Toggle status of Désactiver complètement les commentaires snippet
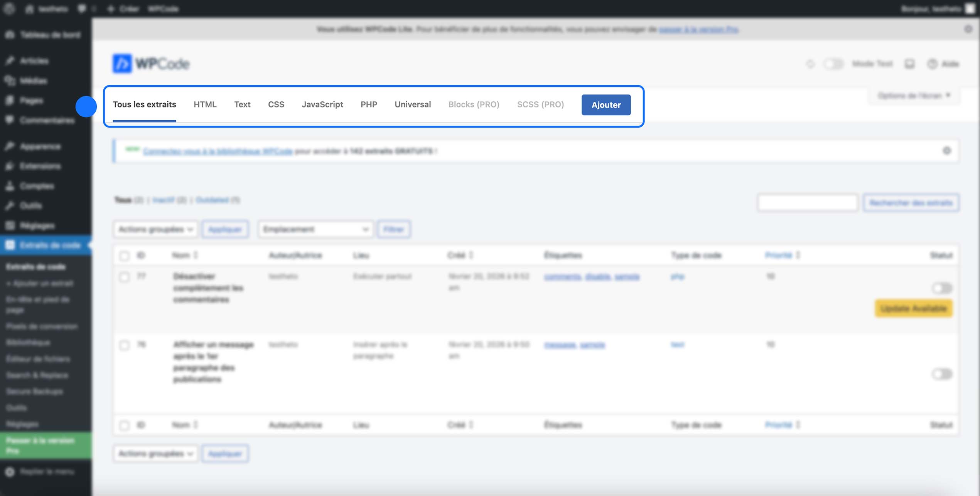980x496 pixels. coord(942,288)
